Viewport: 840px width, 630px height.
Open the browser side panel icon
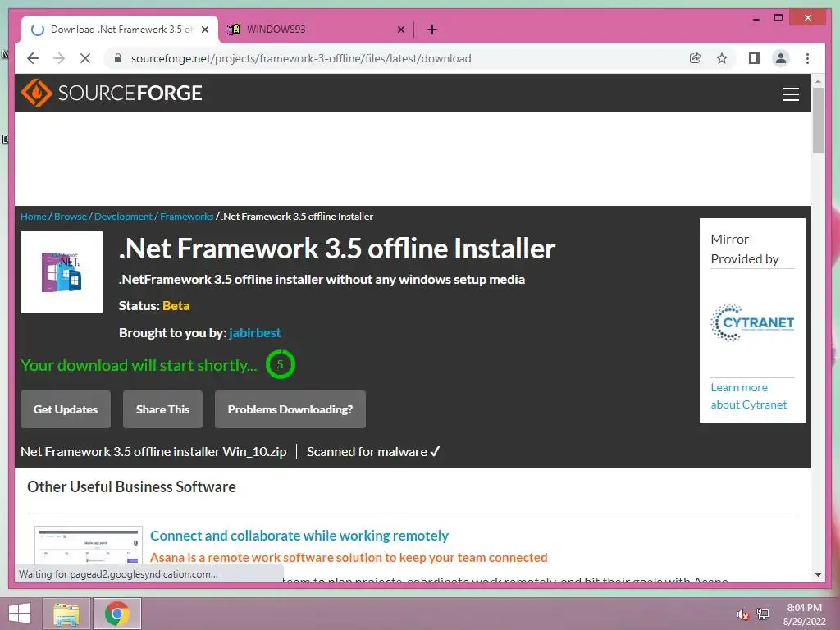coord(755,58)
